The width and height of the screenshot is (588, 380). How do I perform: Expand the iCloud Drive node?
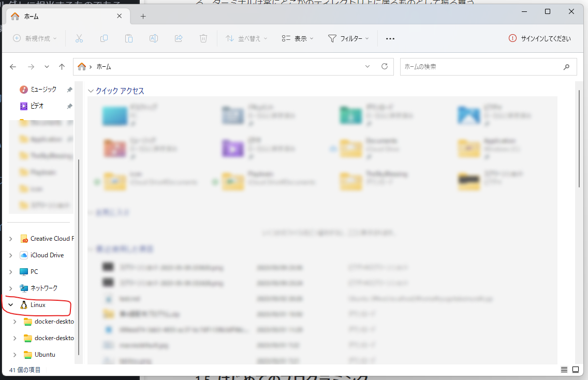click(x=11, y=255)
